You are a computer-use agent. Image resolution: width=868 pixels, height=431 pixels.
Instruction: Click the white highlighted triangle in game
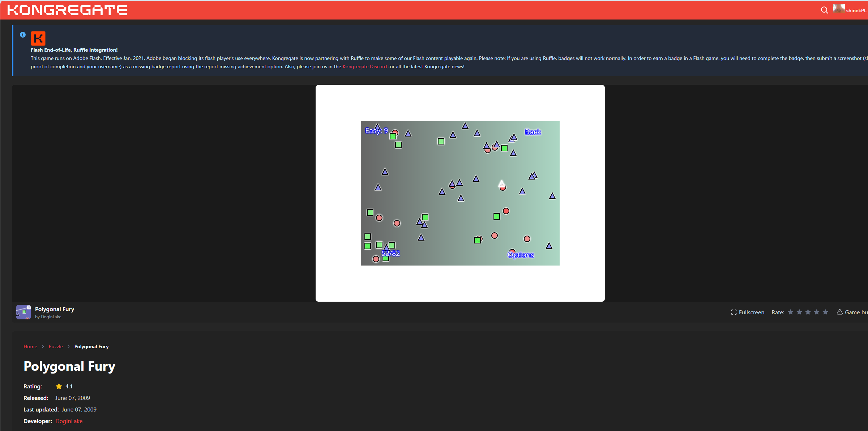(x=501, y=184)
